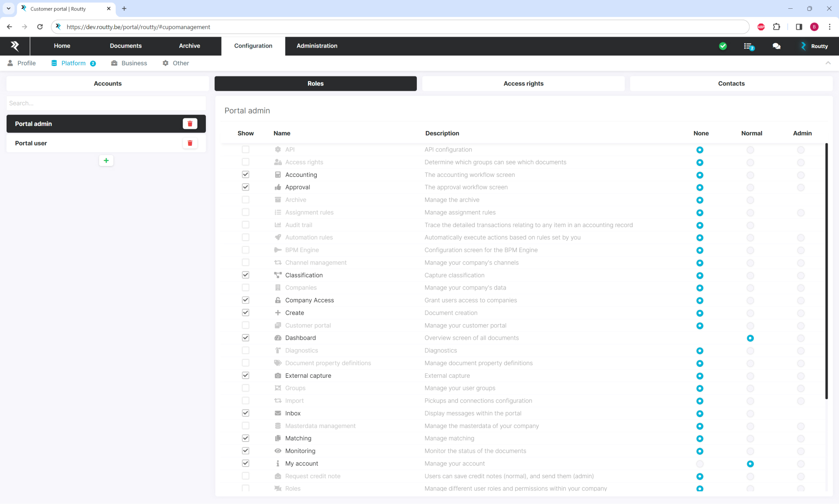Screen dimensions: 839x504
Task: Open the chat messages icon in header
Action: (x=777, y=46)
